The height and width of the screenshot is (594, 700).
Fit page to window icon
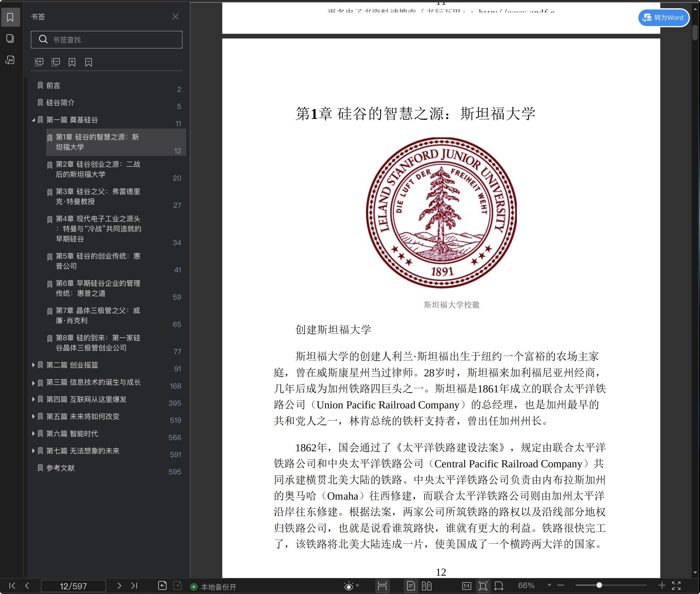pyautogui.click(x=483, y=586)
